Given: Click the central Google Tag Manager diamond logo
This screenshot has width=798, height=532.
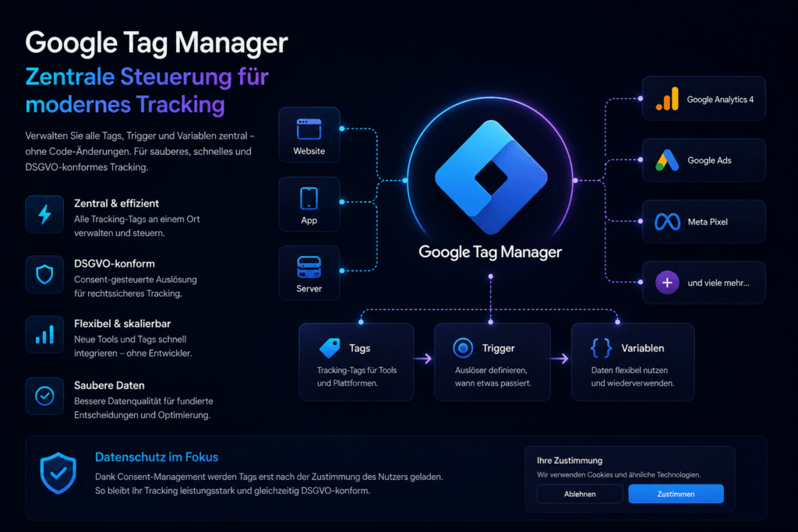Looking at the screenshot, I should (491, 178).
